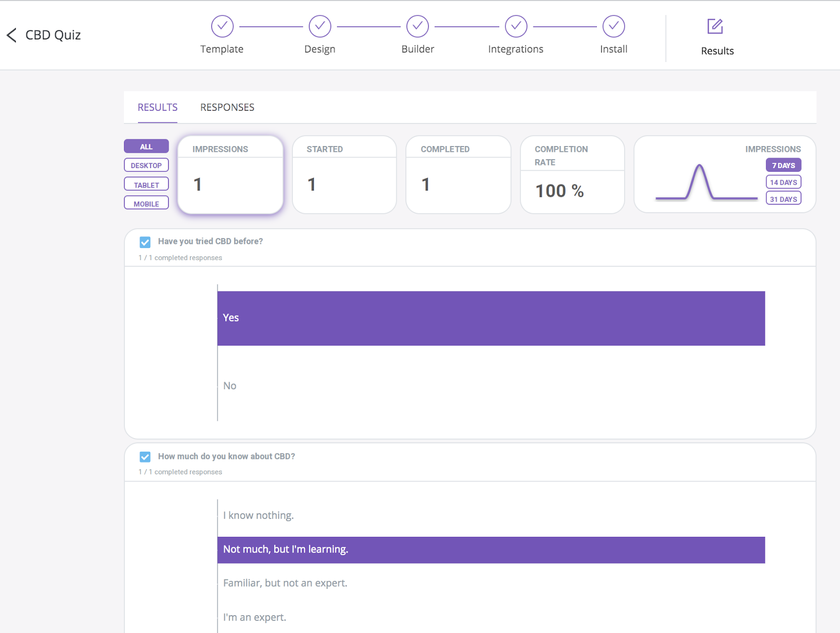Image resolution: width=840 pixels, height=633 pixels.
Task: Select the RESULTS tab
Action: (157, 107)
